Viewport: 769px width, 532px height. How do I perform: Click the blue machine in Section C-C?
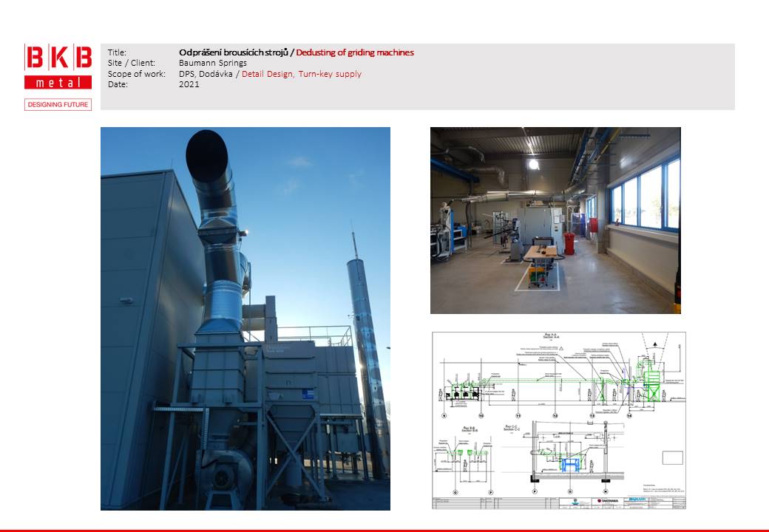coord(569,464)
